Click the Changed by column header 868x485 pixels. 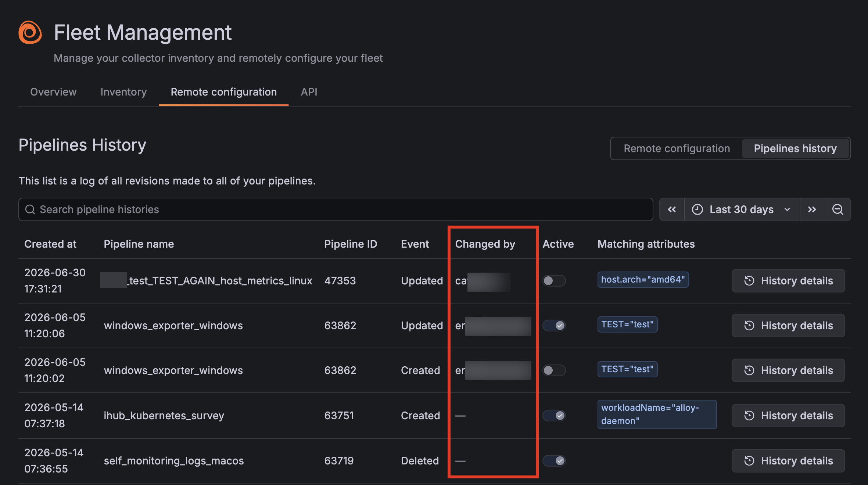[485, 244]
